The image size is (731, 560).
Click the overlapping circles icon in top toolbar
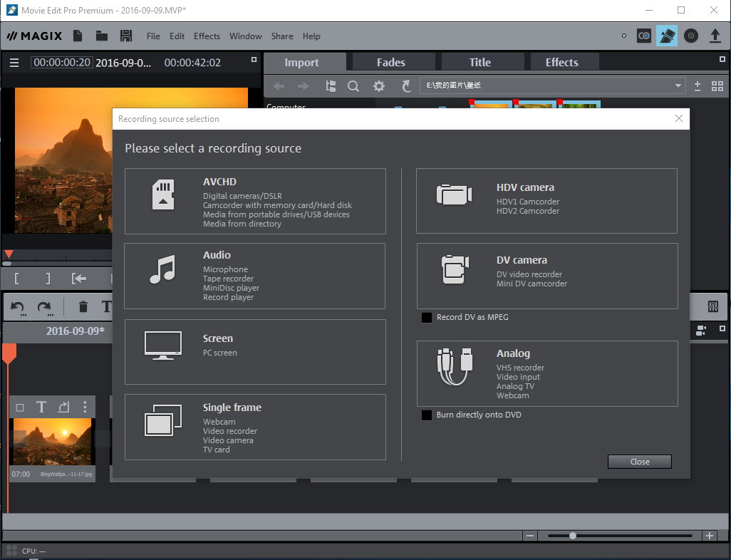[644, 36]
